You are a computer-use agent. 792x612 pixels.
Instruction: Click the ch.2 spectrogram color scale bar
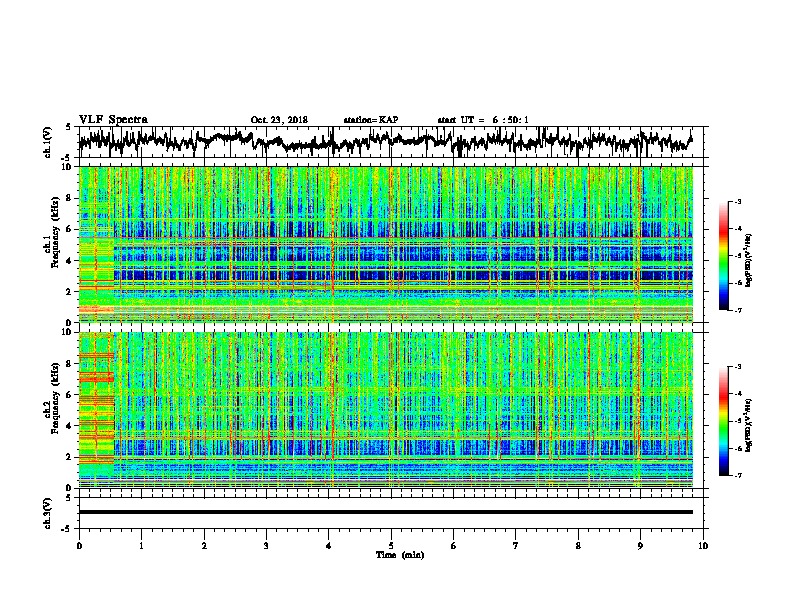(724, 421)
